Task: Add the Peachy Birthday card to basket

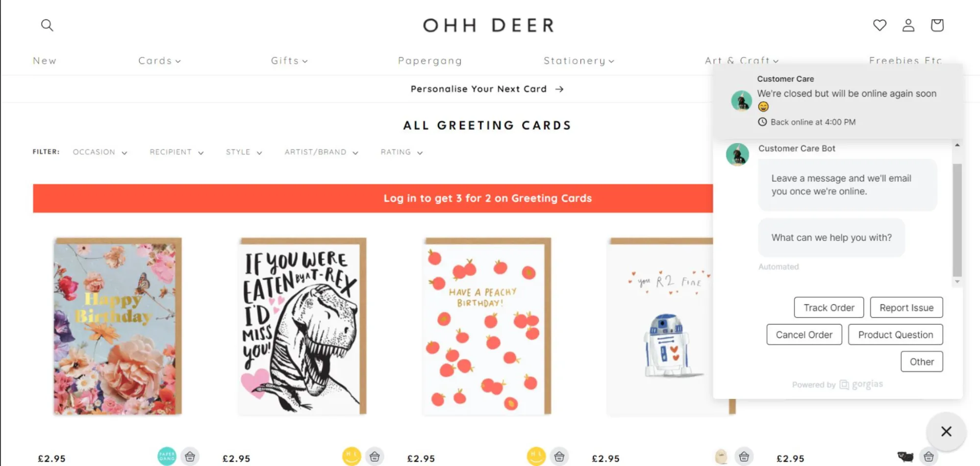Action: click(559, 457)
